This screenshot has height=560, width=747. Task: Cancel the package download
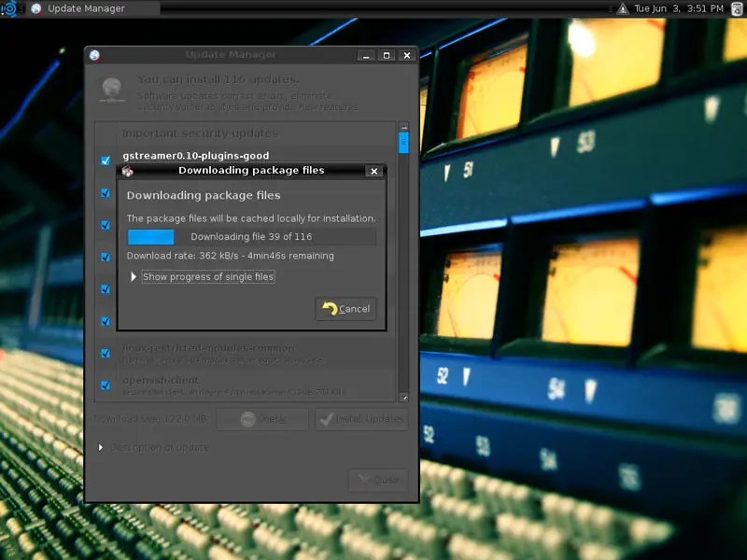pyautogui.click(x=345, y=309)
